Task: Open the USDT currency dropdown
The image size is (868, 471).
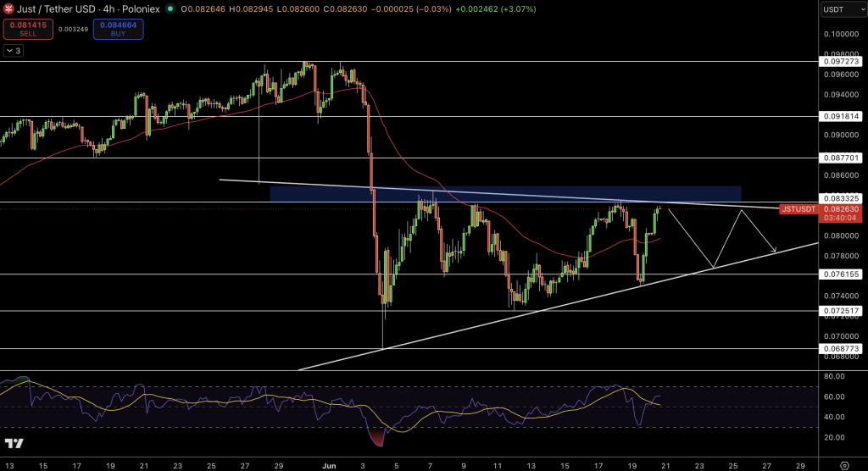Action: tap(843, 9)
